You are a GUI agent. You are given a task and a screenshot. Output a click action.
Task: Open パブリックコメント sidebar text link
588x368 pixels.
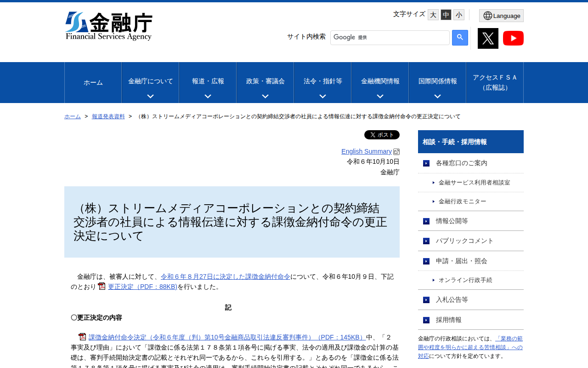click(465, 241)
